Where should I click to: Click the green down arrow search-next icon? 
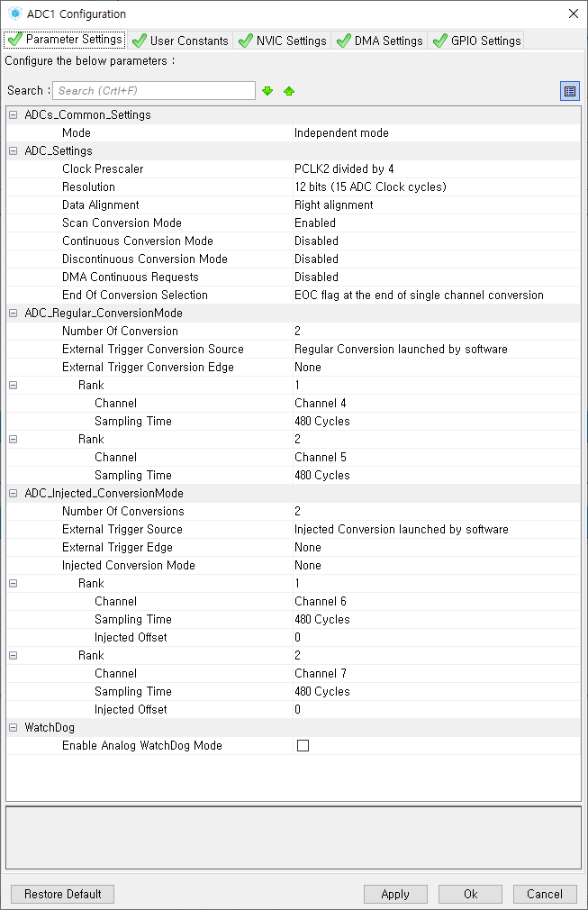(267, 91)
